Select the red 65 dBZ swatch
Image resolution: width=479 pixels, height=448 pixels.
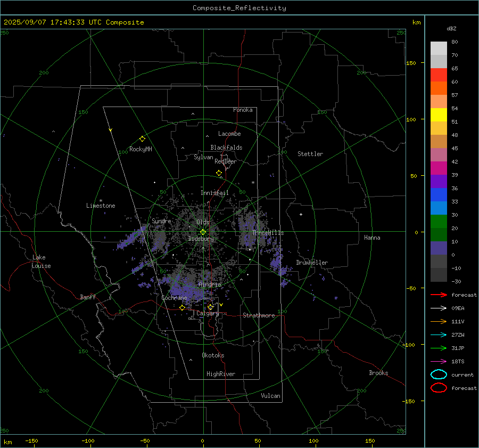coord(439,75)
